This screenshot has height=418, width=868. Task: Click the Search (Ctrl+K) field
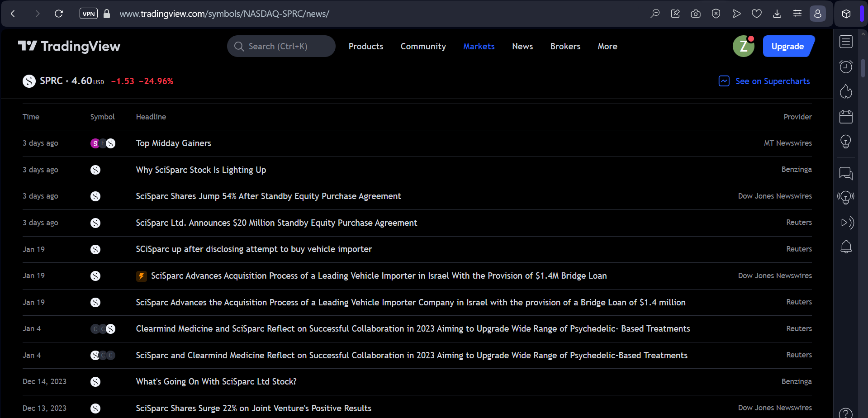[281, 46]
